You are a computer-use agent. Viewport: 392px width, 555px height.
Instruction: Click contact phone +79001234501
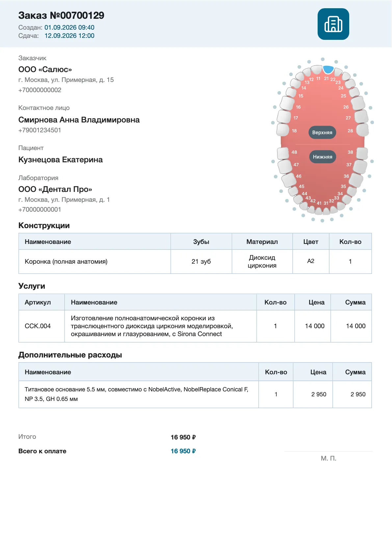pos(40,130)
